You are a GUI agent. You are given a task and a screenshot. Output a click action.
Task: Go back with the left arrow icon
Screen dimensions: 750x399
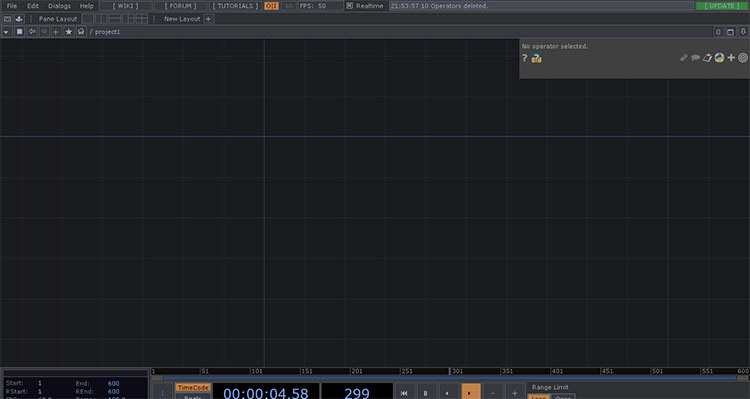point(32,32)
